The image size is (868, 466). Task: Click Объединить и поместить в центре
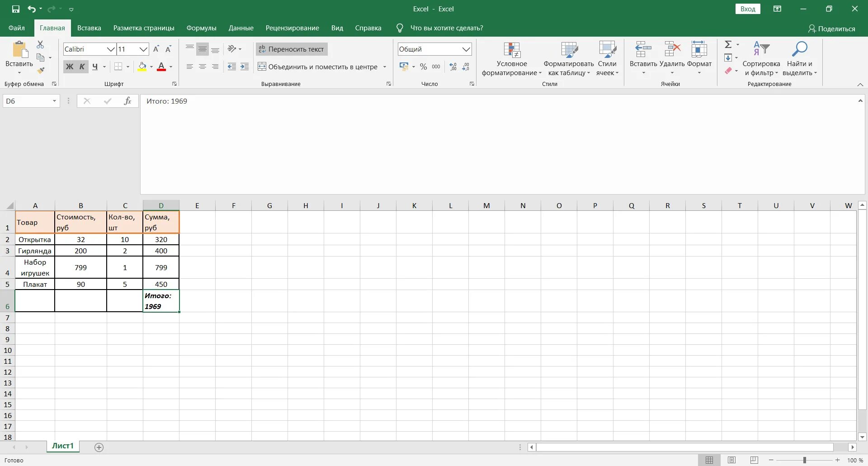coord(317,67)
